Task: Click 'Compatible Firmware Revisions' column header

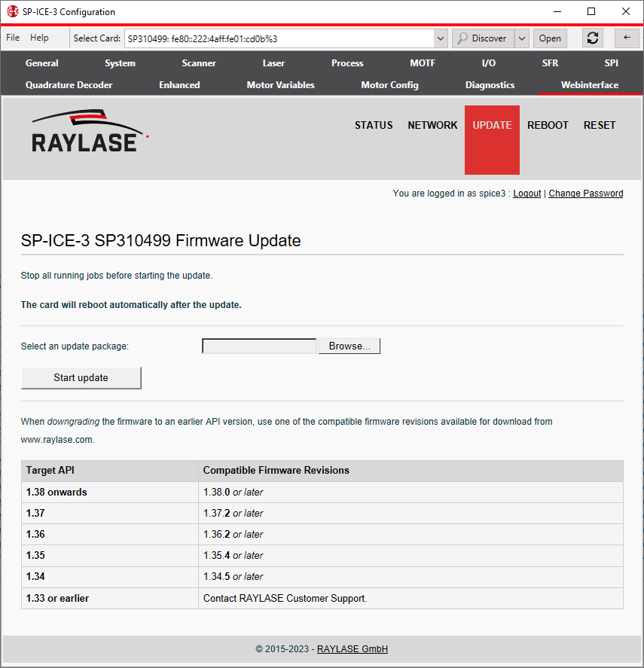Action: point(411,471)
